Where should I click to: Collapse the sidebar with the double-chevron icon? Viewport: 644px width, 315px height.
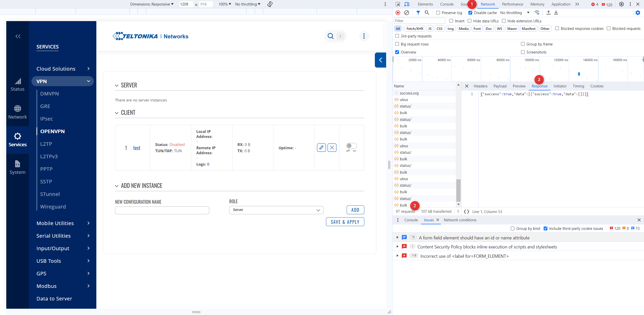pos(18,36)
